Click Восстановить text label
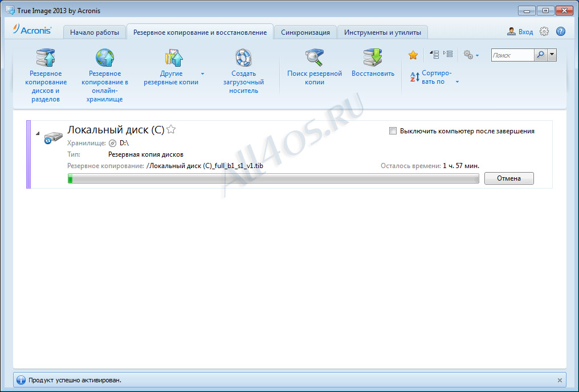579x392 pixels. tap(373, 73)
